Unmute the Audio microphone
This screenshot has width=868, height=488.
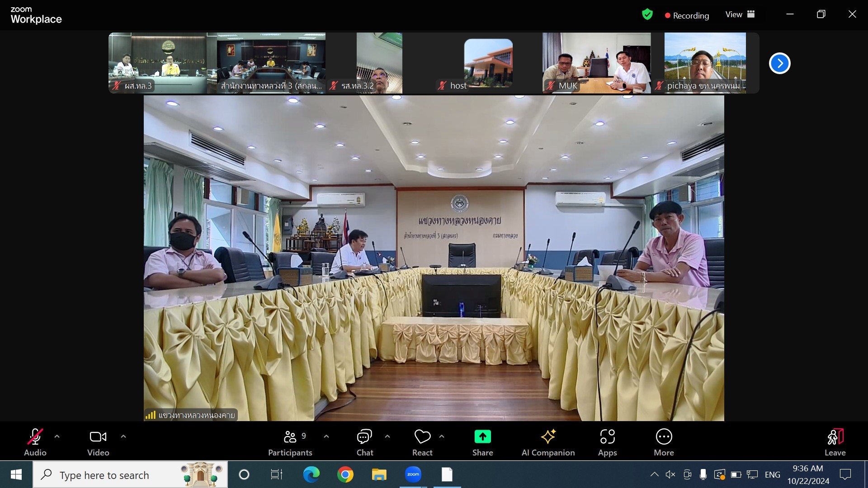[35, 437]
